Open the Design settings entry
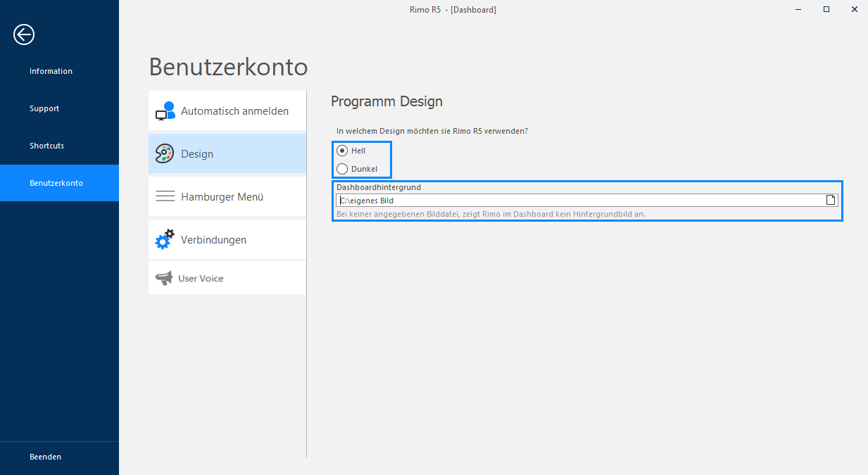Screen dimensions: 868x475 (227, 153)
